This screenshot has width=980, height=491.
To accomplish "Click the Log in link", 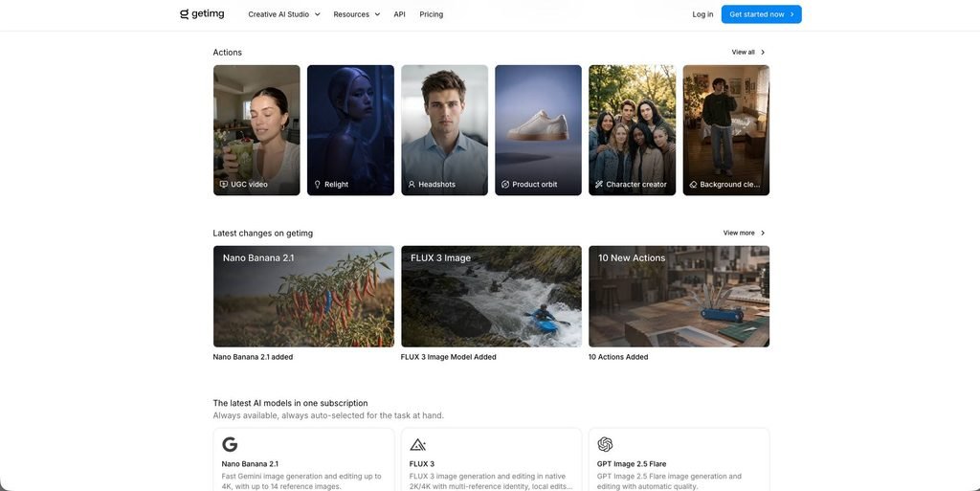I will click(x=702, y=14).
